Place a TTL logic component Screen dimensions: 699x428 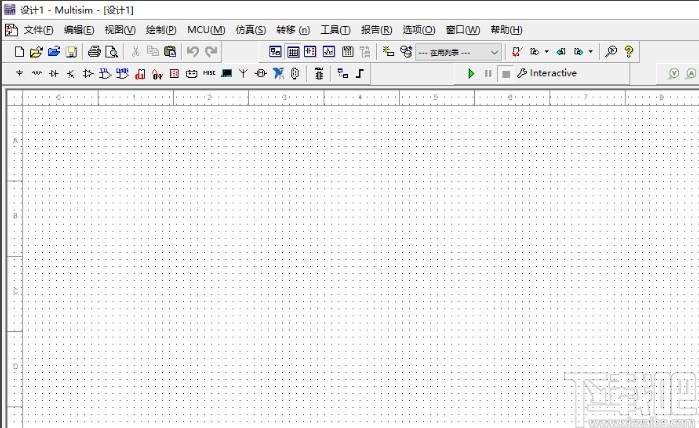click(105, 73)
